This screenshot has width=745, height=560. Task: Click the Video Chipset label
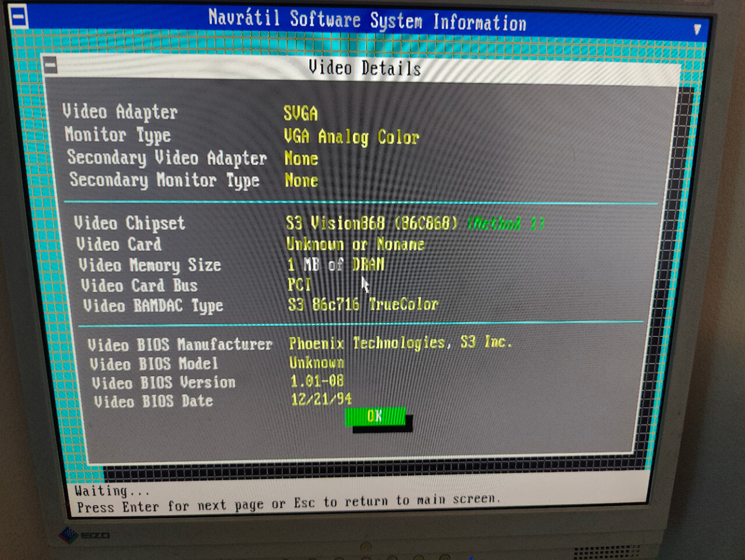[x=130, y=223]
